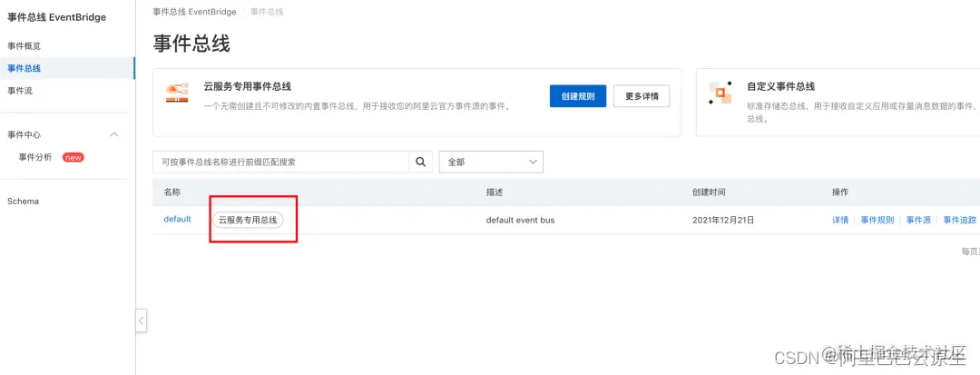Collapse the sidebar with the arrow handle
The width and height of the screenshot is (980, 375).
142,321
